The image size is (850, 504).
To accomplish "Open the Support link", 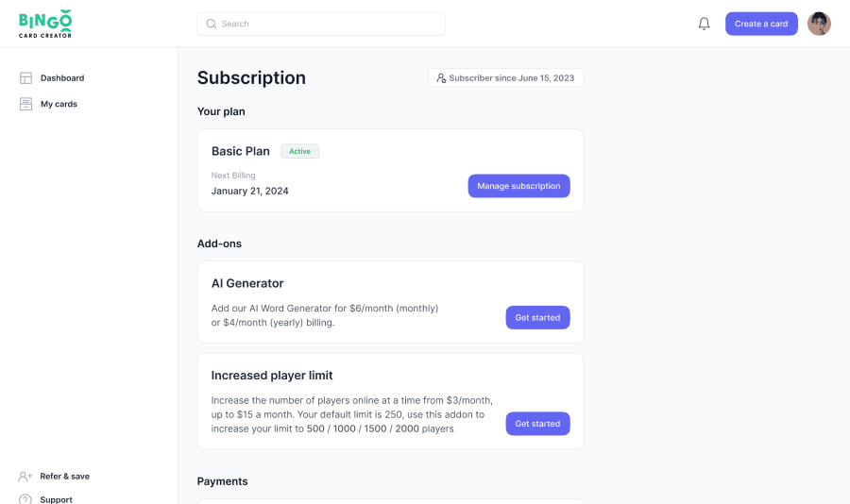I will point(56,499).
